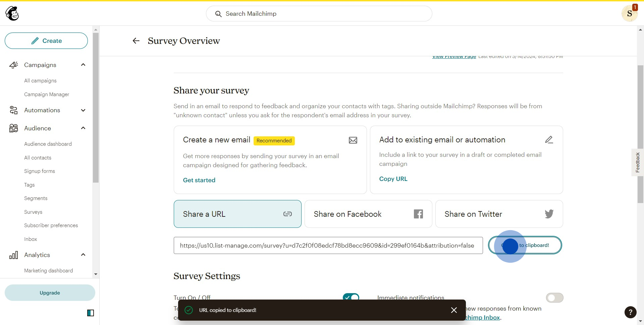This screenshot has height=325, width=644.
Task: Open the Mailchimp Freddie logo home
Action: click(12, 13)
